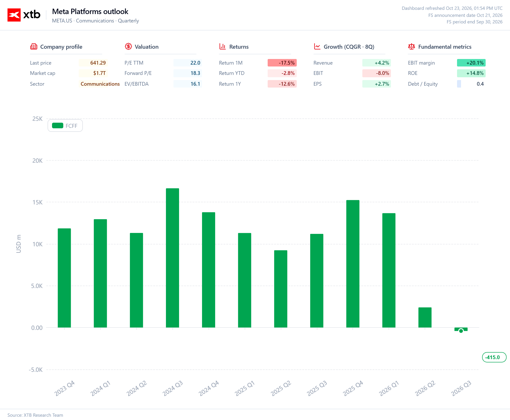Click the Return 1Y value -12.6%
The image size is (510, 420).
point(282,84)
